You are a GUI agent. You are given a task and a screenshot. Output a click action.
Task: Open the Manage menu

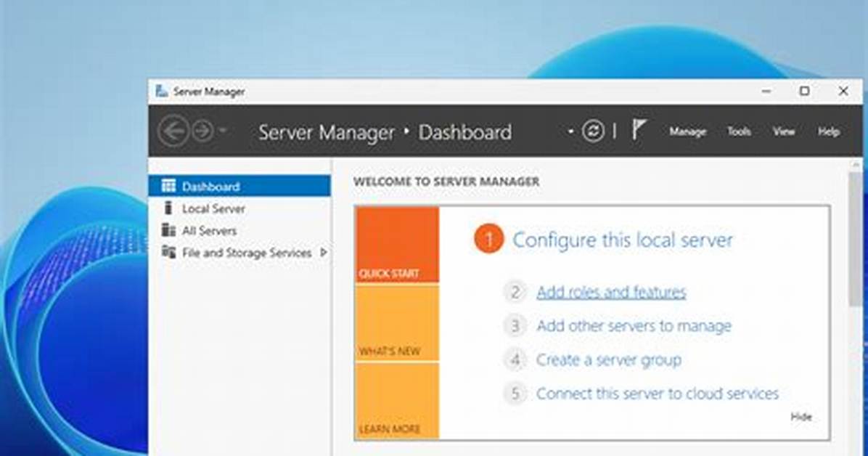pyautogui.click(x=687, y=132)
